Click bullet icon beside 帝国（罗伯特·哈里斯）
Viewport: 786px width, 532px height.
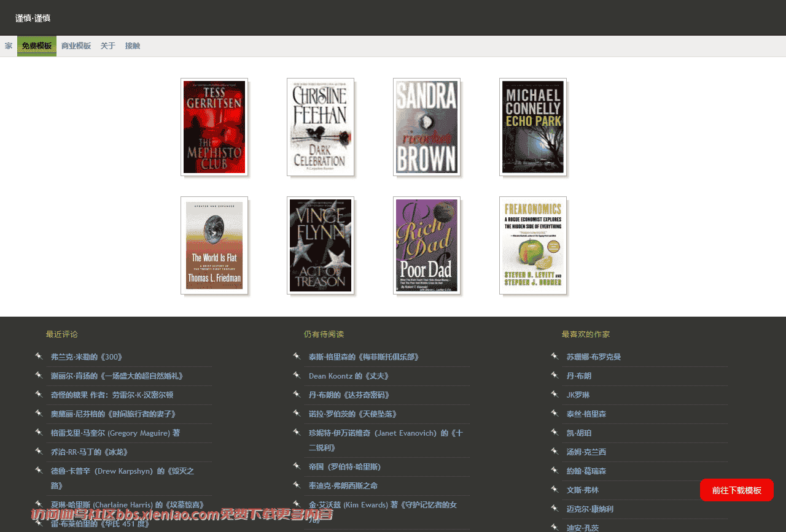[x=297, y=466]
